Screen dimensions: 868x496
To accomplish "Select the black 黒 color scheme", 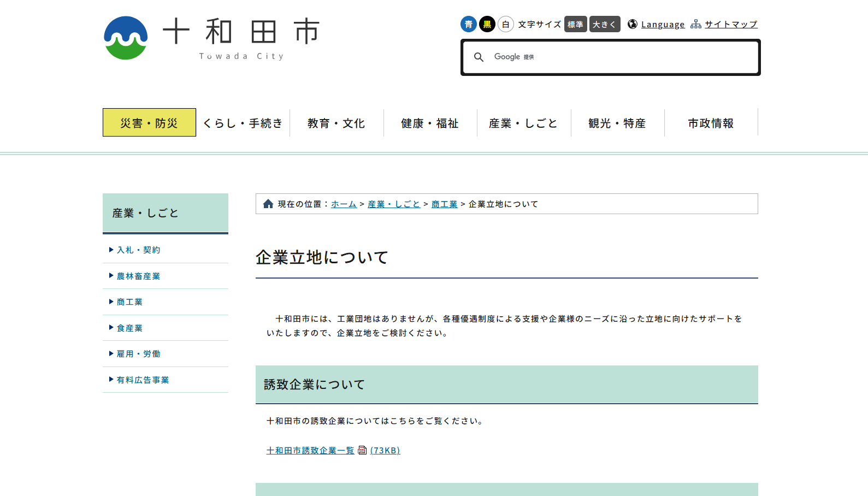I will 487,24.
